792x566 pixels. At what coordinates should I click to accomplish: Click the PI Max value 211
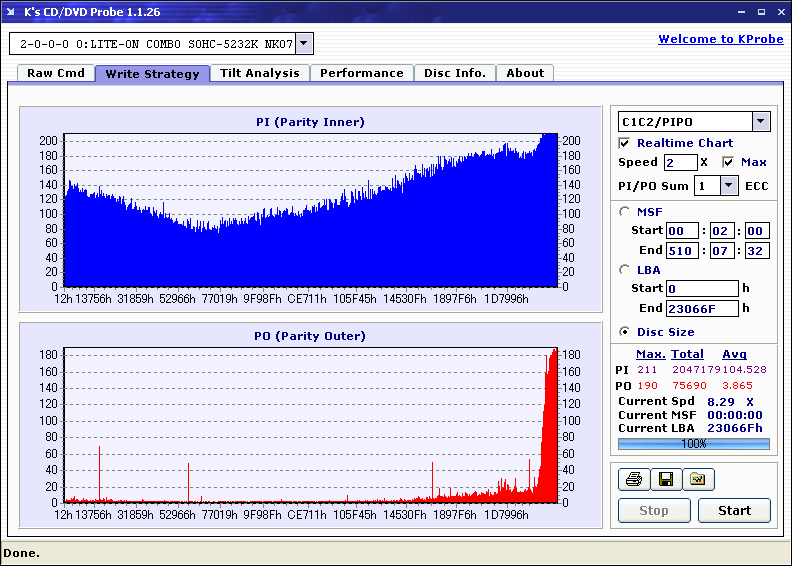(647, 370)
